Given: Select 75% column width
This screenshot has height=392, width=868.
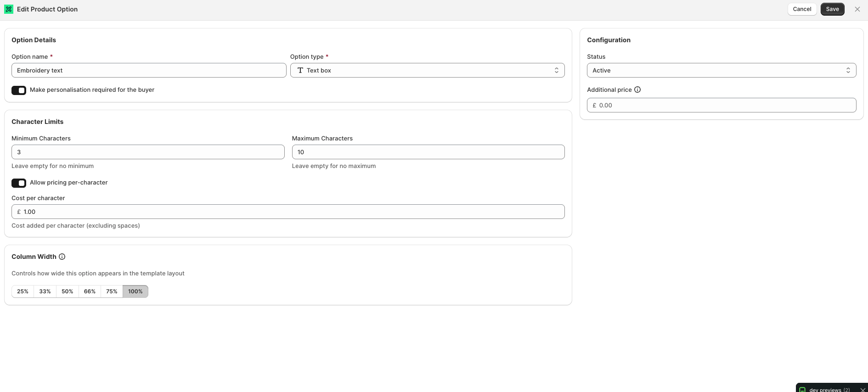Looking at the screenshot, I should [x=112, y=291].
